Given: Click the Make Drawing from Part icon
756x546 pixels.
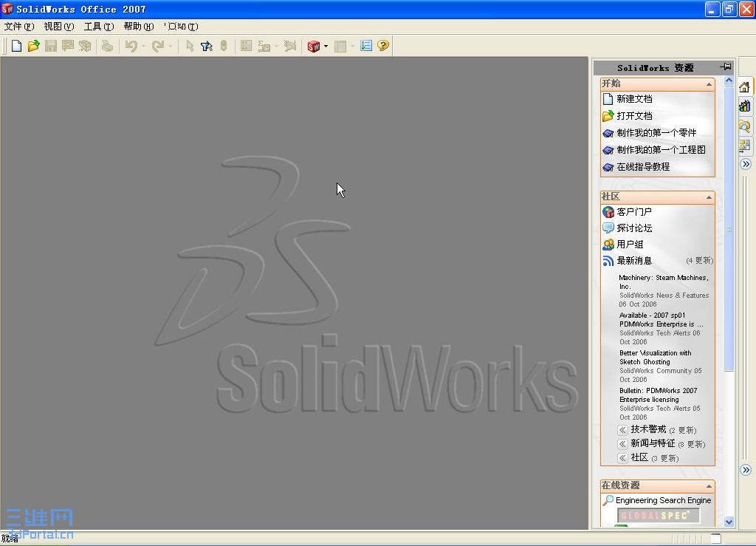Looking at the screenshot, I should (67, 46).
